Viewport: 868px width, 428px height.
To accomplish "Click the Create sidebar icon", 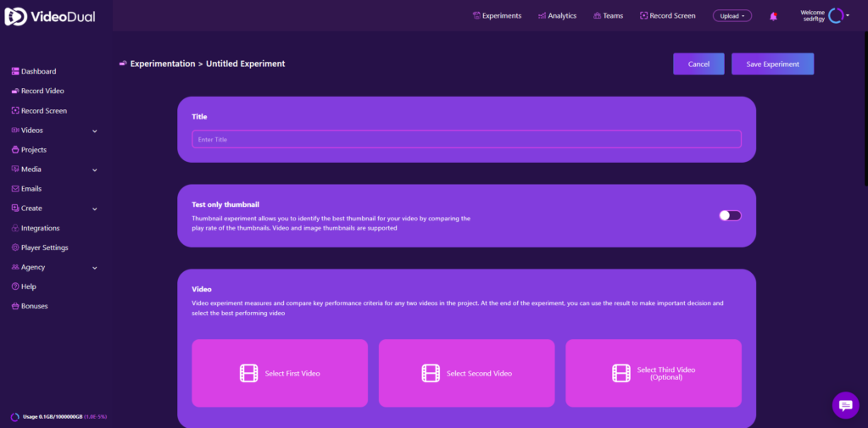I will click(x=15, y=208).
